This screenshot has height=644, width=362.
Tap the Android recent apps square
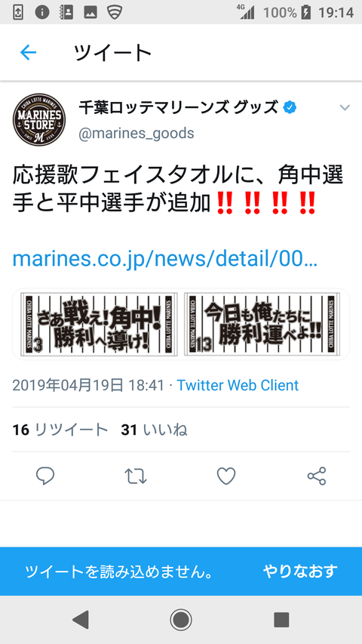pos(281,619)
